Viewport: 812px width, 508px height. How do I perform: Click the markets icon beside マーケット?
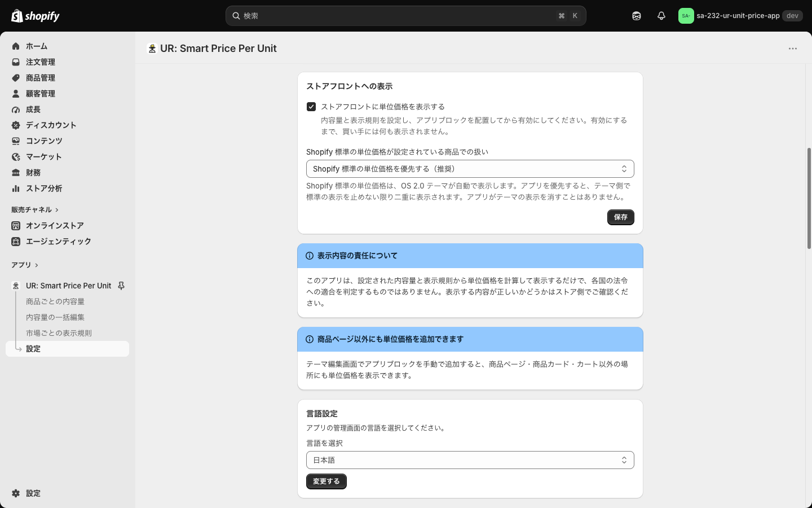[16, 157]
